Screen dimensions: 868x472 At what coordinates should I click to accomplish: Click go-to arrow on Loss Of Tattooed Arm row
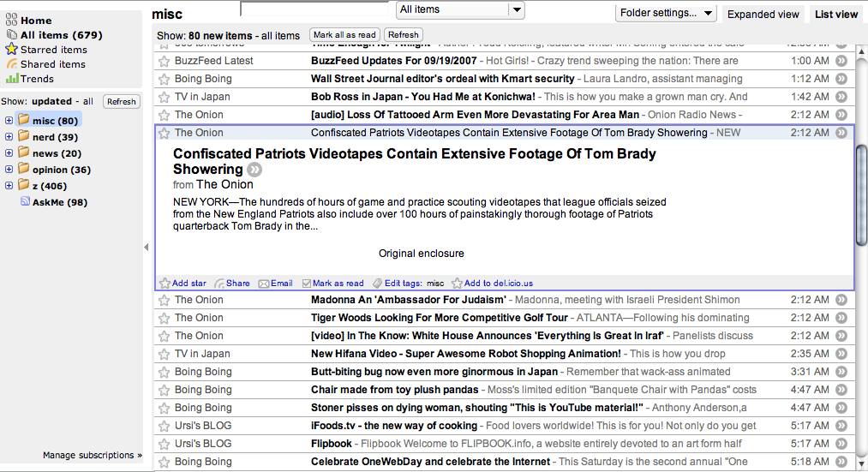(x=841, y=115)
